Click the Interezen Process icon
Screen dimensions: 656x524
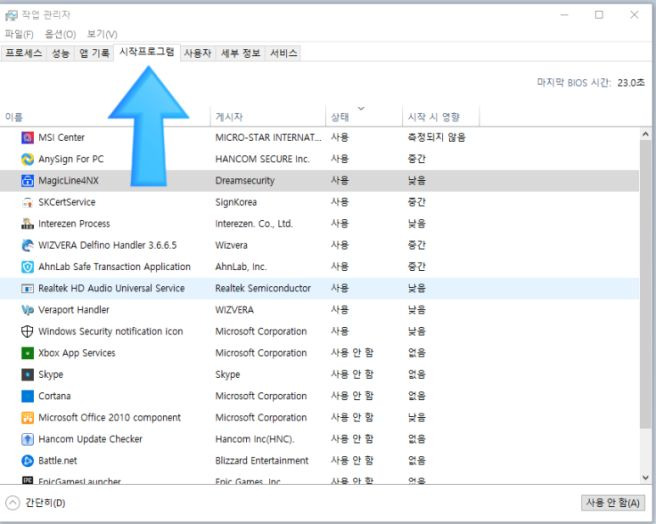coord(27,224)
